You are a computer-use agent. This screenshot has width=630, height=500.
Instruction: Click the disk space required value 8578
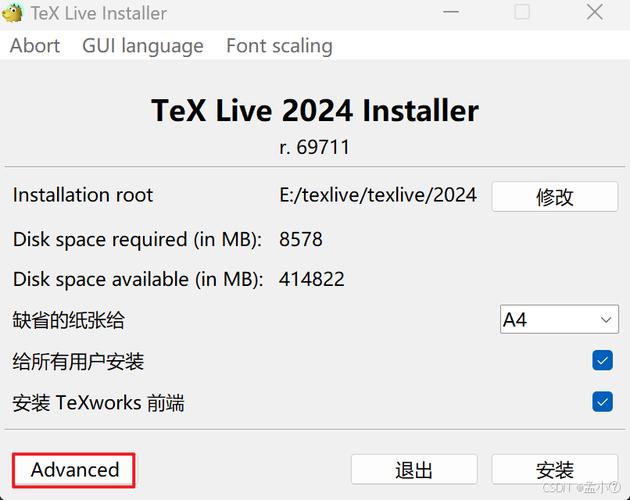301,239
